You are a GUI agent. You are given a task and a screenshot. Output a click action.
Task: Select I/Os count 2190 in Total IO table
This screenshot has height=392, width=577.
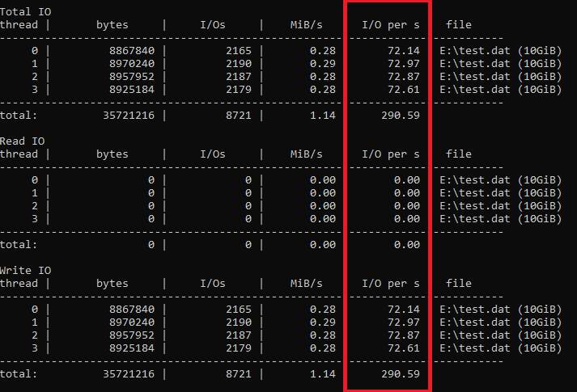tap(239, 64)
